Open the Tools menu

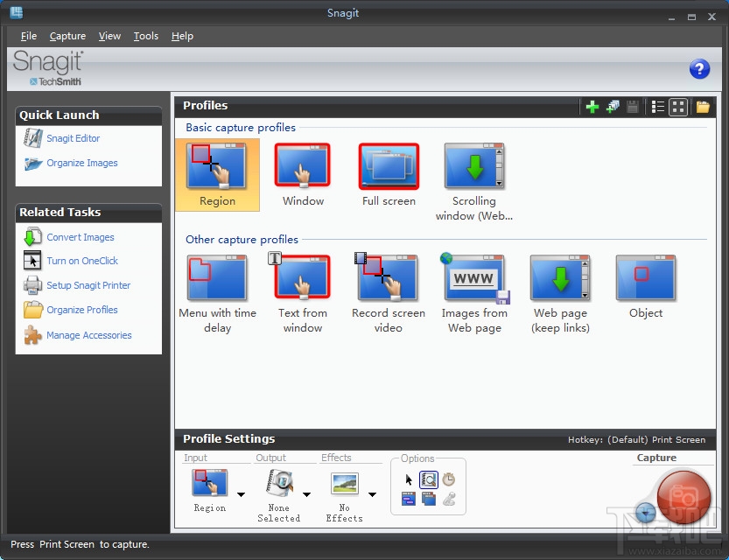pos(146,36)
